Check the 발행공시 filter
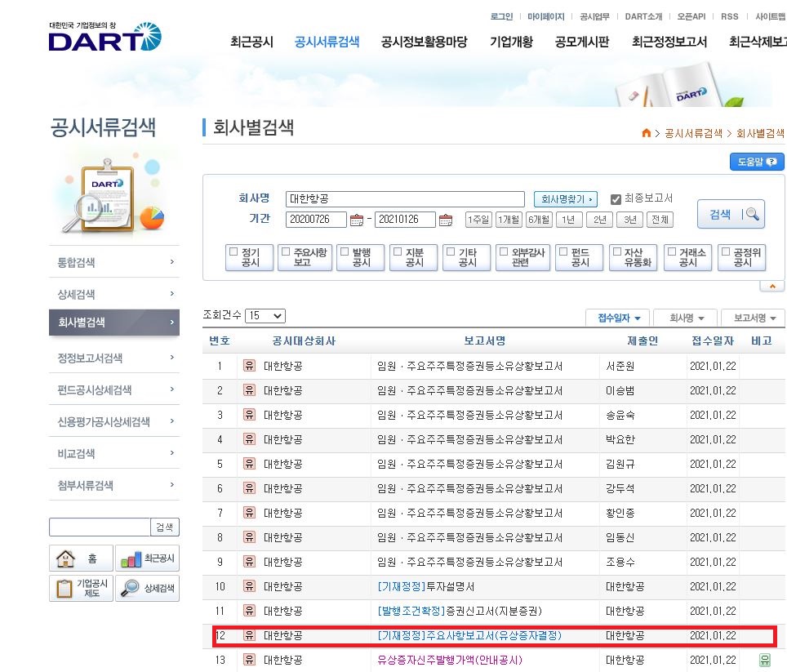The width and height of the screenshot is (787, 672). pos(345,251)
